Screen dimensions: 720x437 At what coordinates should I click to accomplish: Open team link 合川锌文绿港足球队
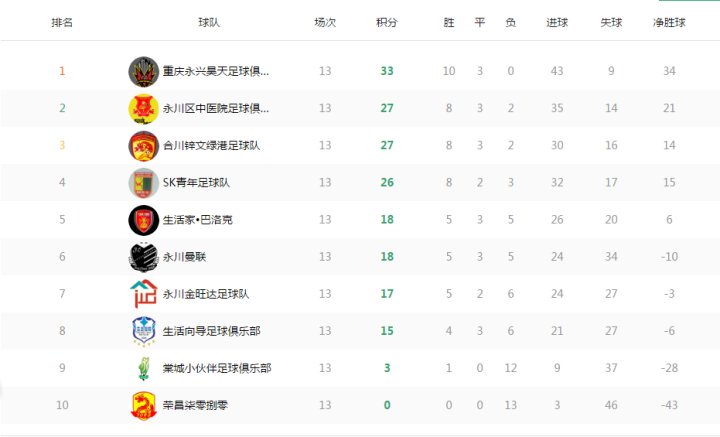tap(211, 146)
